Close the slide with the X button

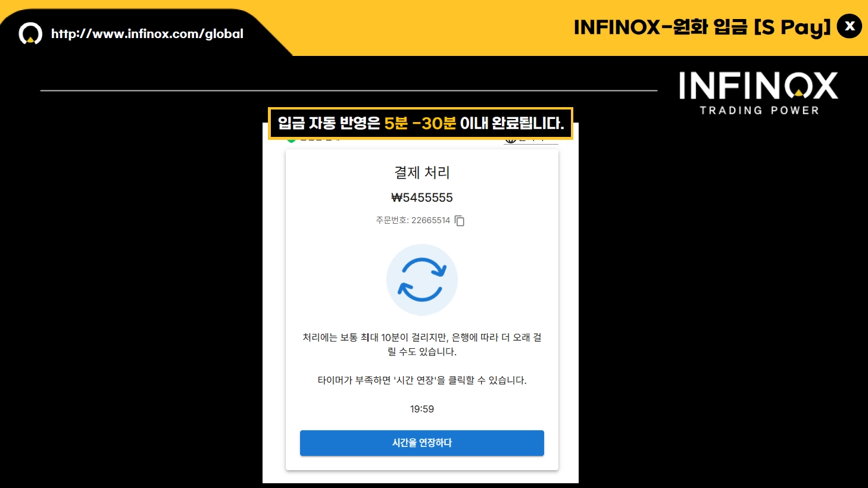point(850,26)
